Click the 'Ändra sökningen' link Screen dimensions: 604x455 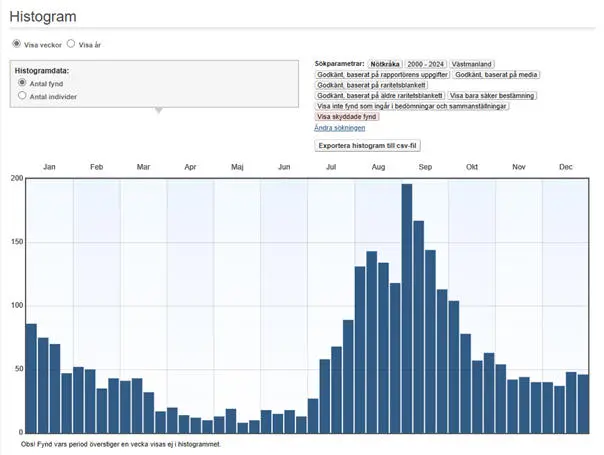pos(340,128)
